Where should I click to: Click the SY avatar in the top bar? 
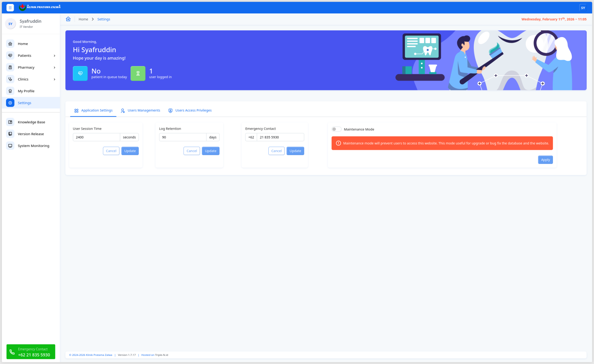(583, 7)
